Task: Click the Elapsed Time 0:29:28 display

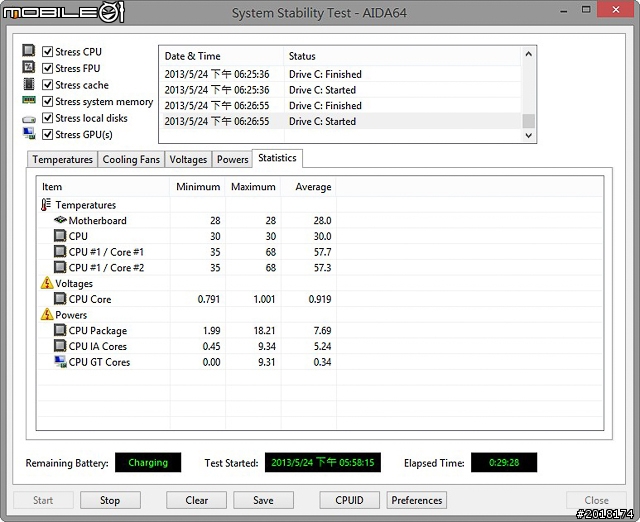Action: coord(504,462)
